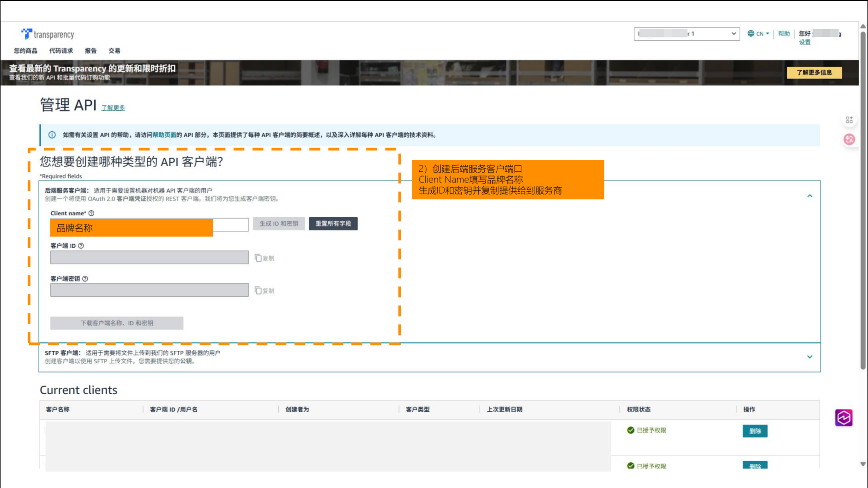Click the grid widget icon on the right edge
Viewport: 868px width, 488px height.
click(849, 120)
